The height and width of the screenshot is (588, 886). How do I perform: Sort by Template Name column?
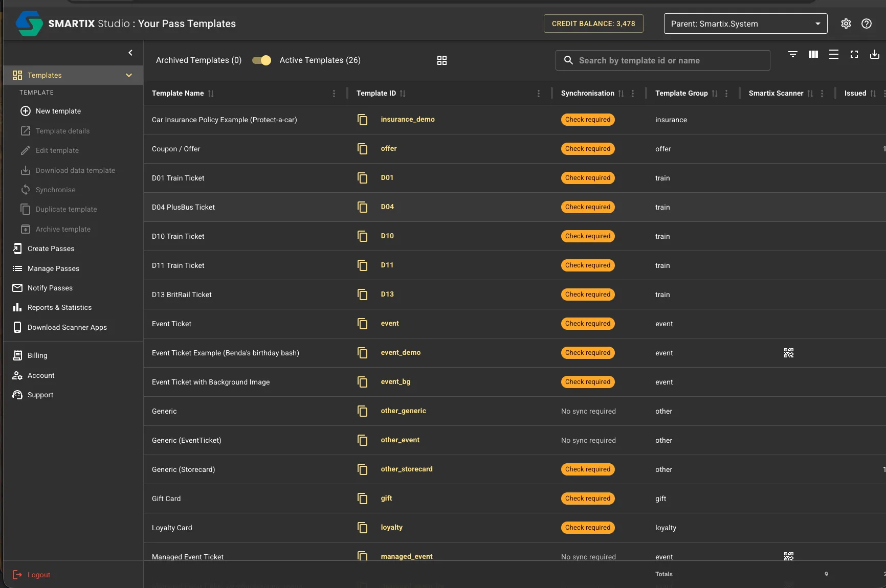211,93
